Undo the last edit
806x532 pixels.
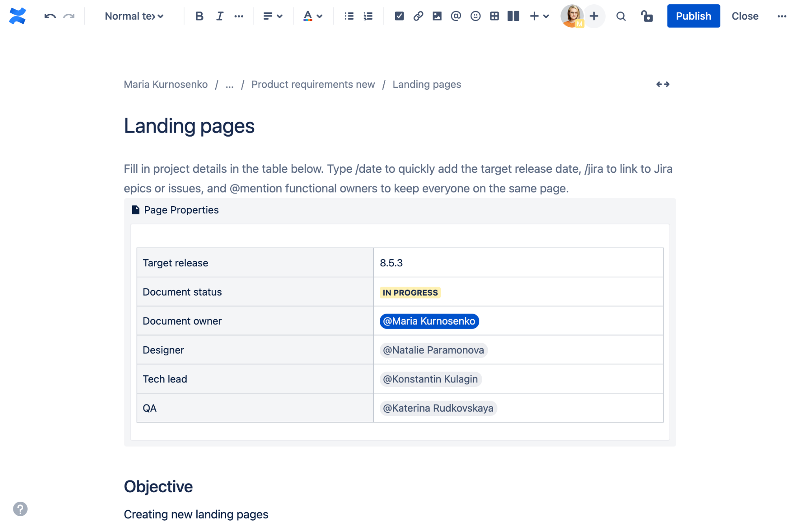[50, 16]
